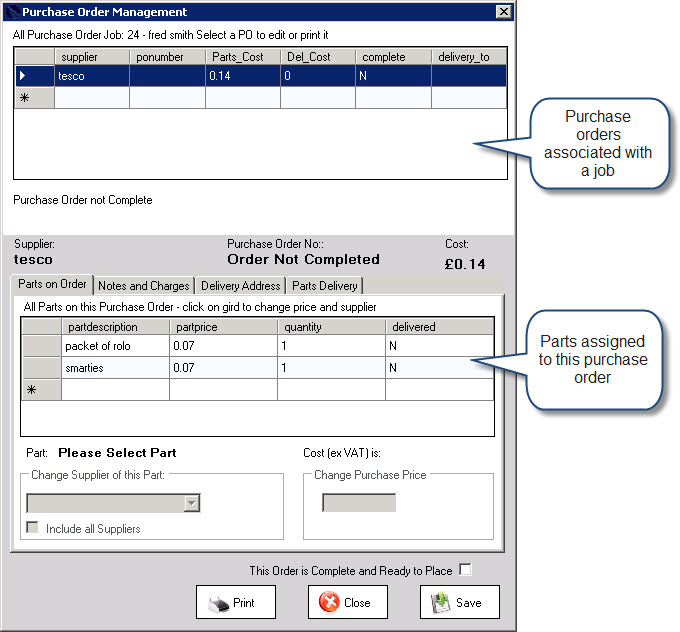Click the complete column header
The image size is (680, 632).
coord(393,57)
